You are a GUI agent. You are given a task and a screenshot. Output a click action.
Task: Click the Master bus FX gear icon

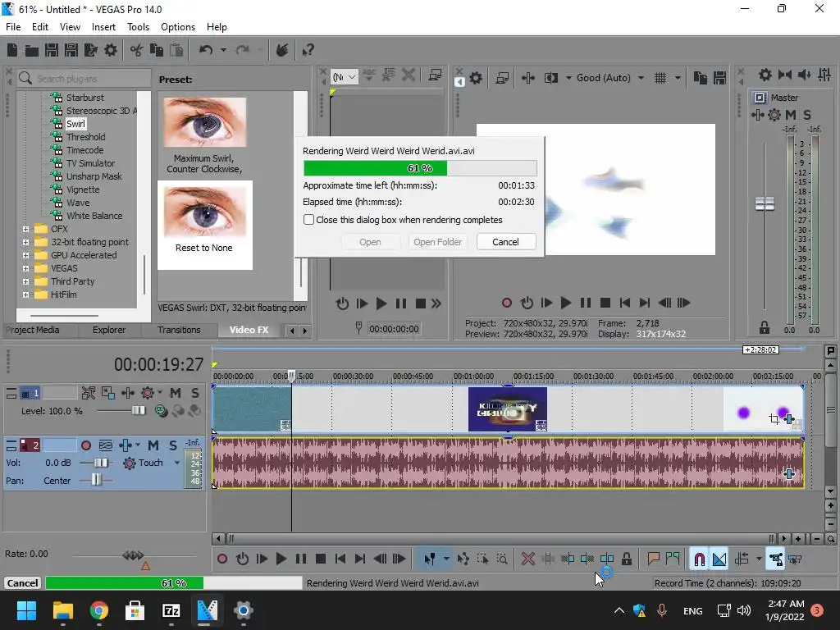click(774, 115)
